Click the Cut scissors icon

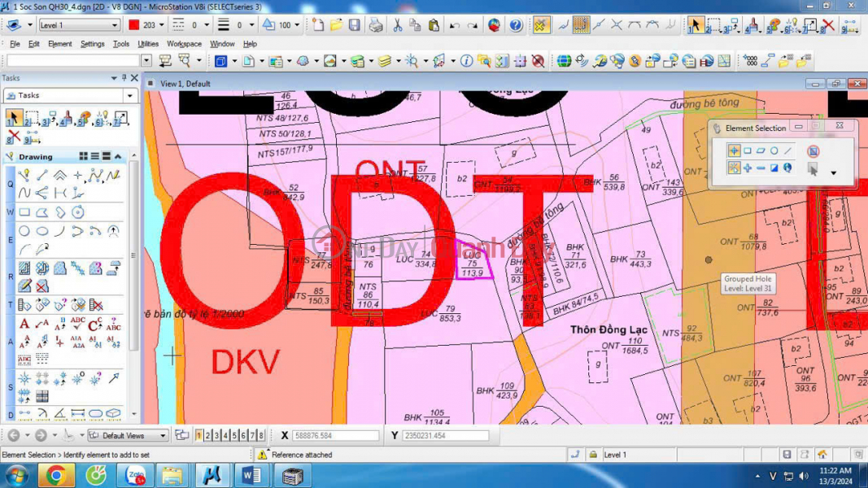397,25
